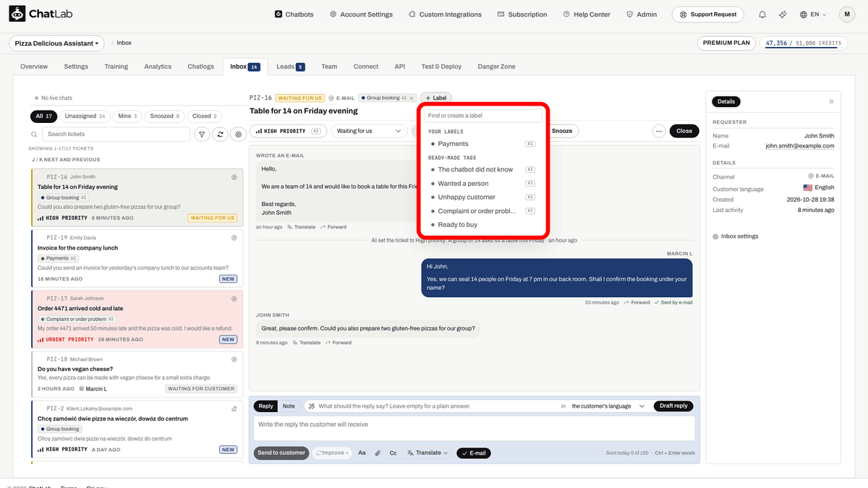868x488 pixels.
Task: Click the Draft reply button
Action: tap(673, 406)
